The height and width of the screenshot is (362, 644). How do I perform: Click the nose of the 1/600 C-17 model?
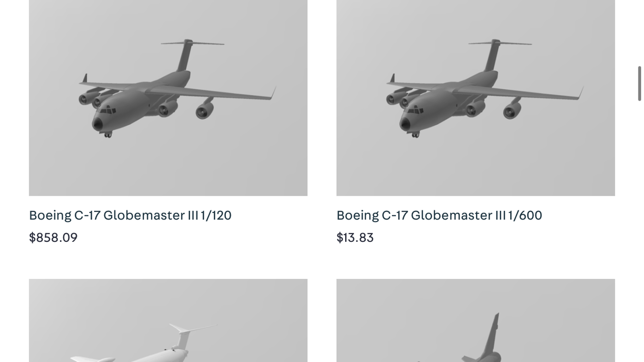(405, 125)
